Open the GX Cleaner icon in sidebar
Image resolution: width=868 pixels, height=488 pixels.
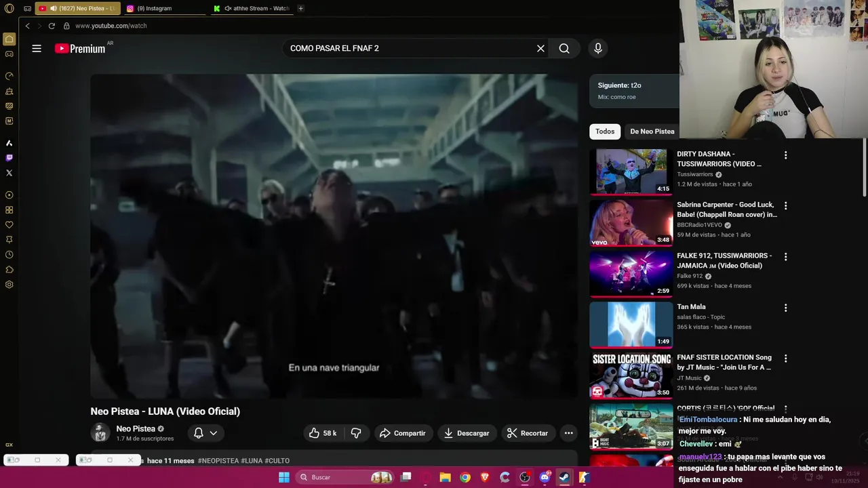[9, 91]
